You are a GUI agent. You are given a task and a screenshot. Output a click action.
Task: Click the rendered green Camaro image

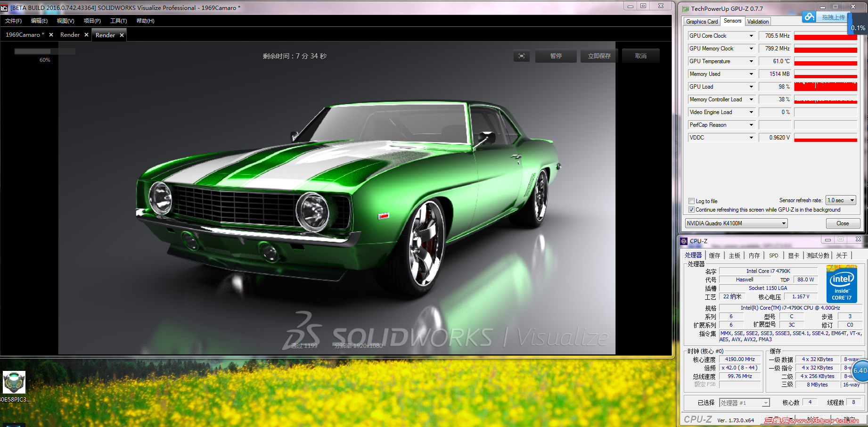pyautogui.click(x=337, y=198)
